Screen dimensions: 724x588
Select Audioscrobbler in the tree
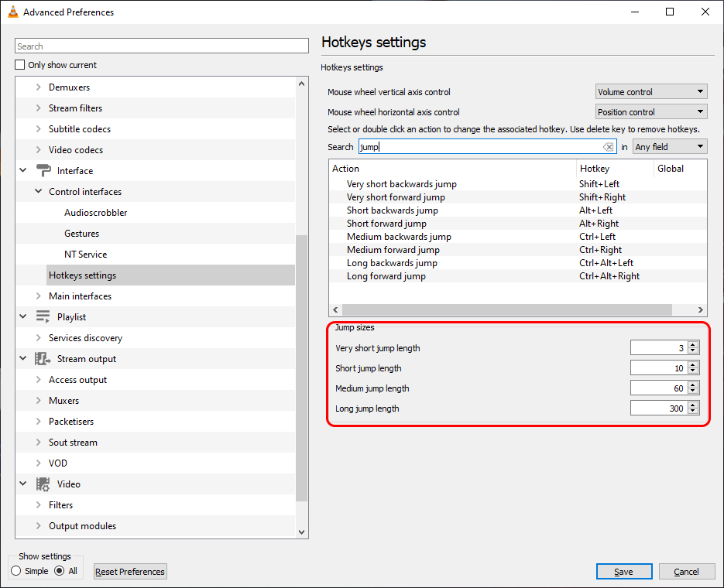pyautogui.click(x=95, y=213)
